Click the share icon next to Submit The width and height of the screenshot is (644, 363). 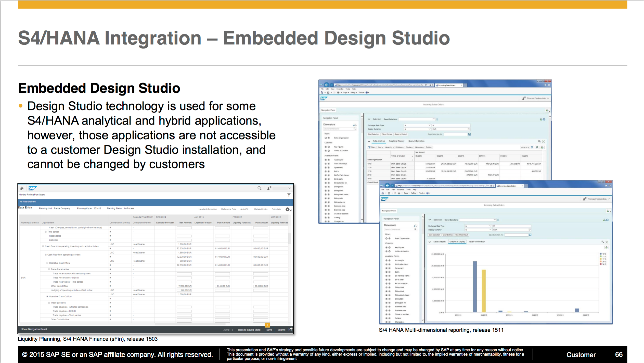coord(290,329)
